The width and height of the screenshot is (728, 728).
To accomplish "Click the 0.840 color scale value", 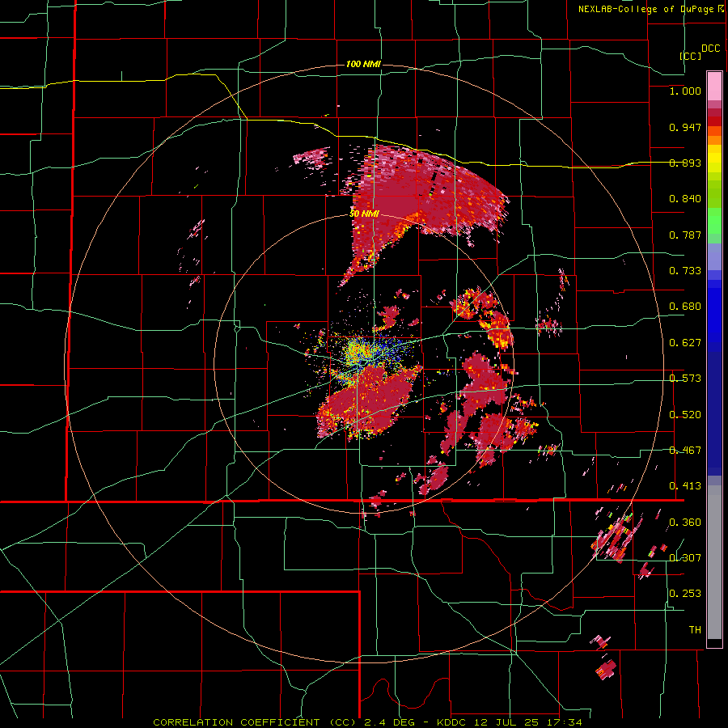I will (x=685, y=199).
